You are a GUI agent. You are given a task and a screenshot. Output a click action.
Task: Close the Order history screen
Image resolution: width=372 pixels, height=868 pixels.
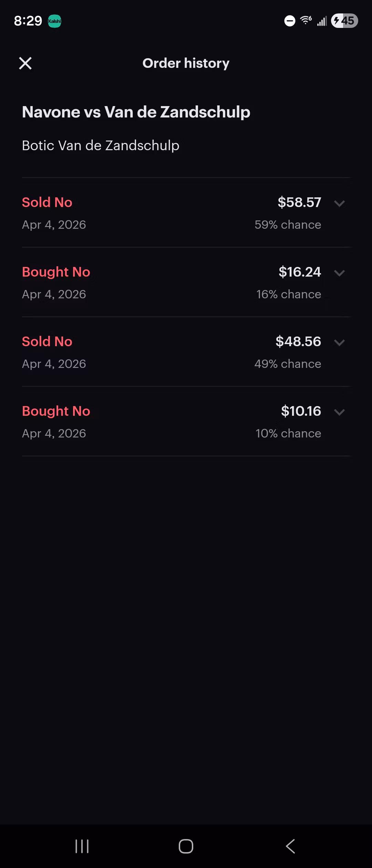click(x=25, y=63)
